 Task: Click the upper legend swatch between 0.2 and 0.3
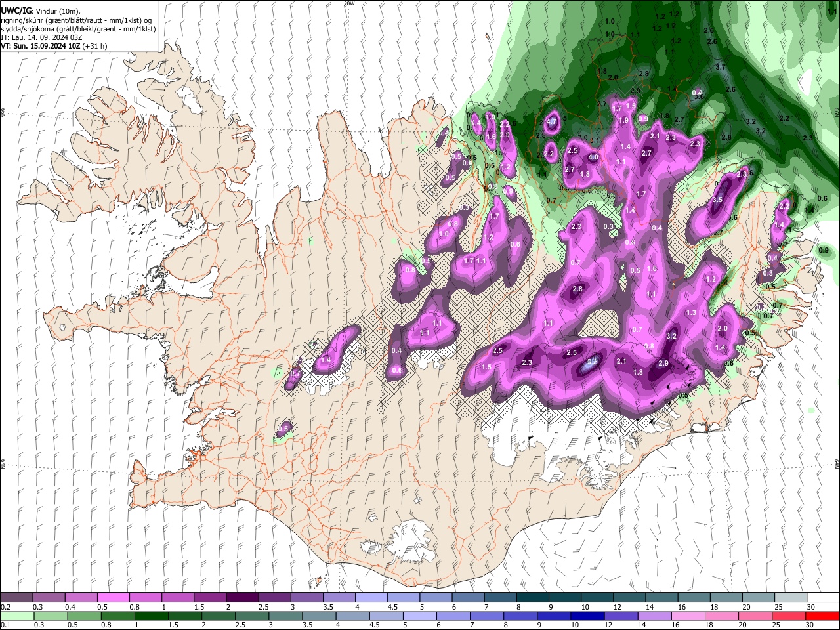tap(16, 598)
